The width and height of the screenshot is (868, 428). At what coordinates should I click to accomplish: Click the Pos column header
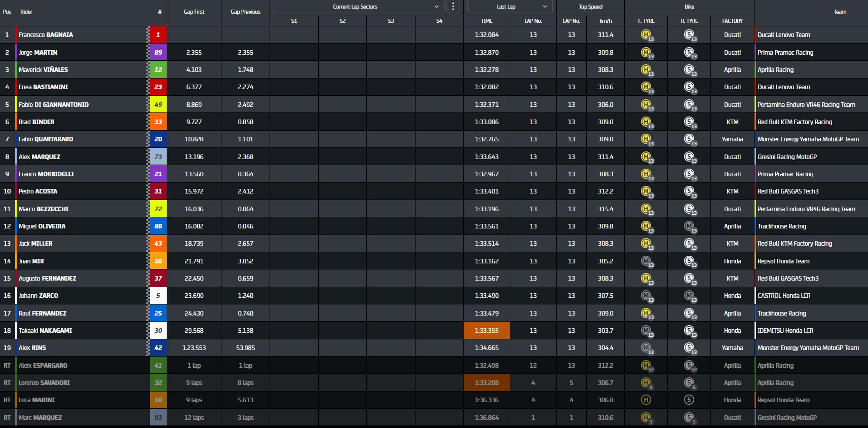point(7,12)
